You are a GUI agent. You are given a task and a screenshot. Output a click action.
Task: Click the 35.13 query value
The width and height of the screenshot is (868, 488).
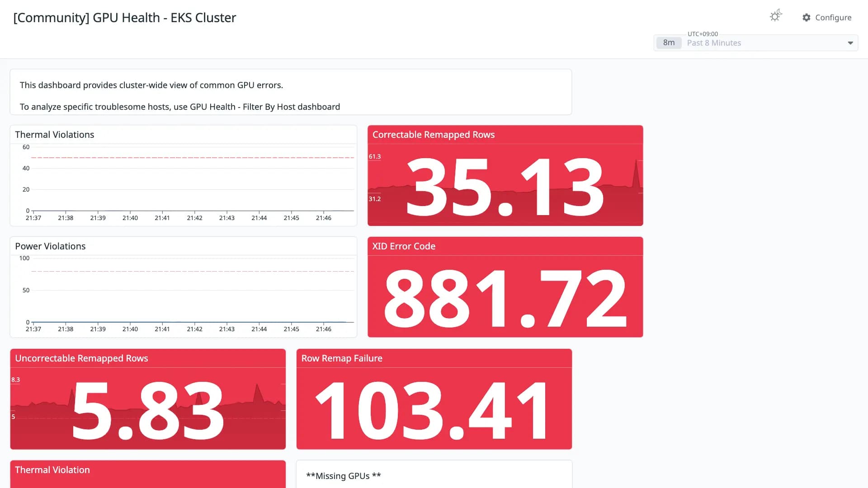[505, 187]
